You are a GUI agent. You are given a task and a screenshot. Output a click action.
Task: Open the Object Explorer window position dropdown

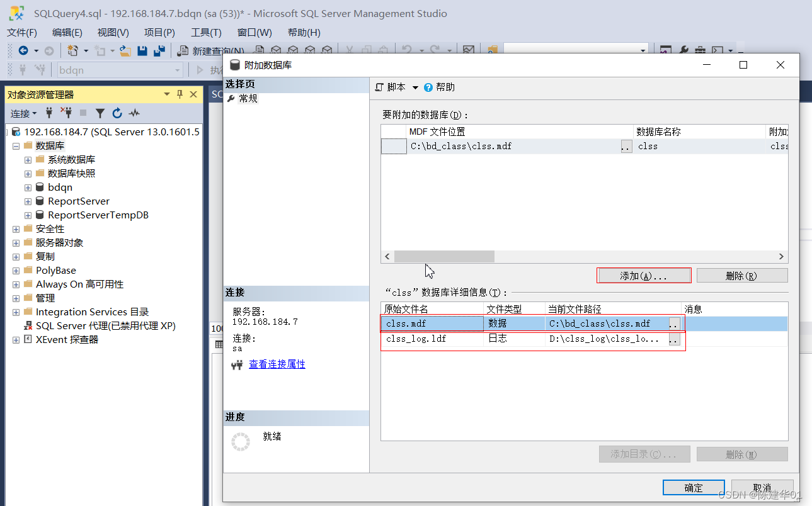pyautogui.click(x=167, y=94)
